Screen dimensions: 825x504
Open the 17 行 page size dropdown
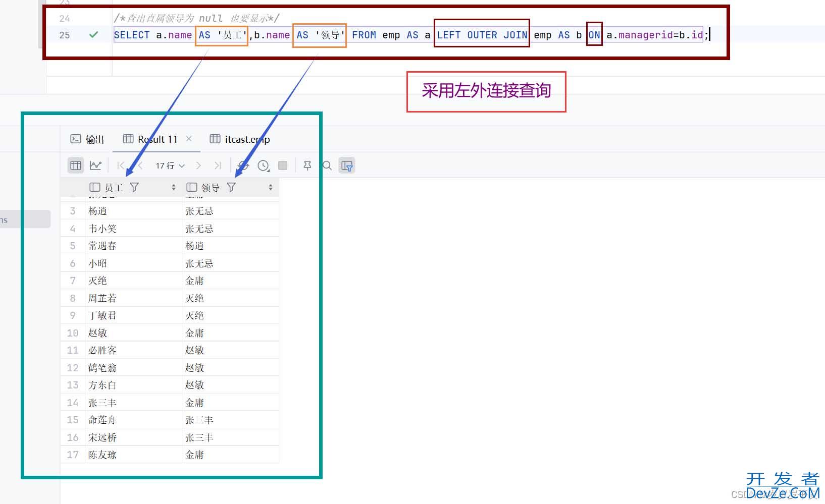[170, 165]
